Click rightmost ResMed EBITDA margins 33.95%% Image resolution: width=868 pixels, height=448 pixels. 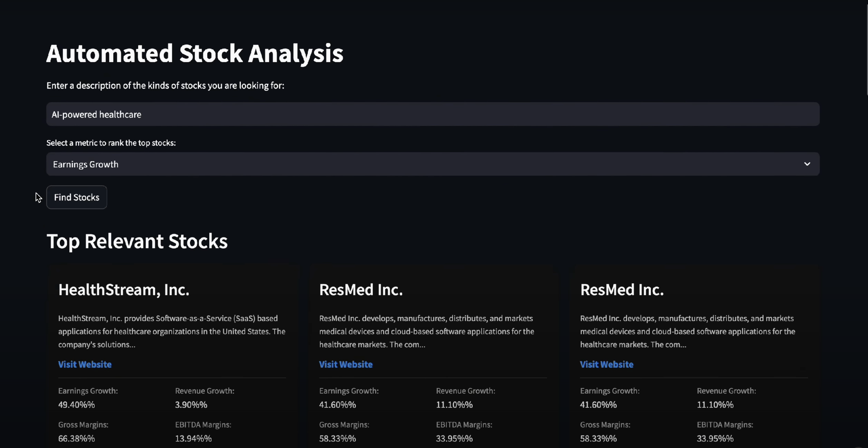click(715, 438)
